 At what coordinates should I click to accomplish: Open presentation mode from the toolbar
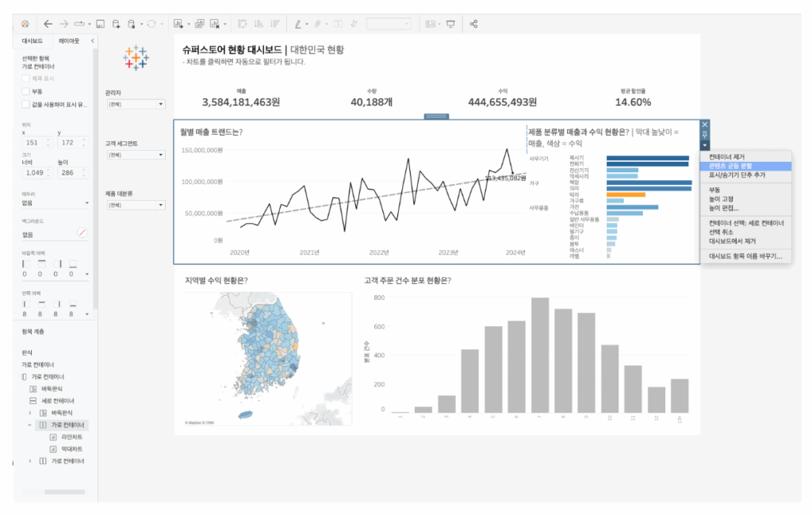point(450,24)
